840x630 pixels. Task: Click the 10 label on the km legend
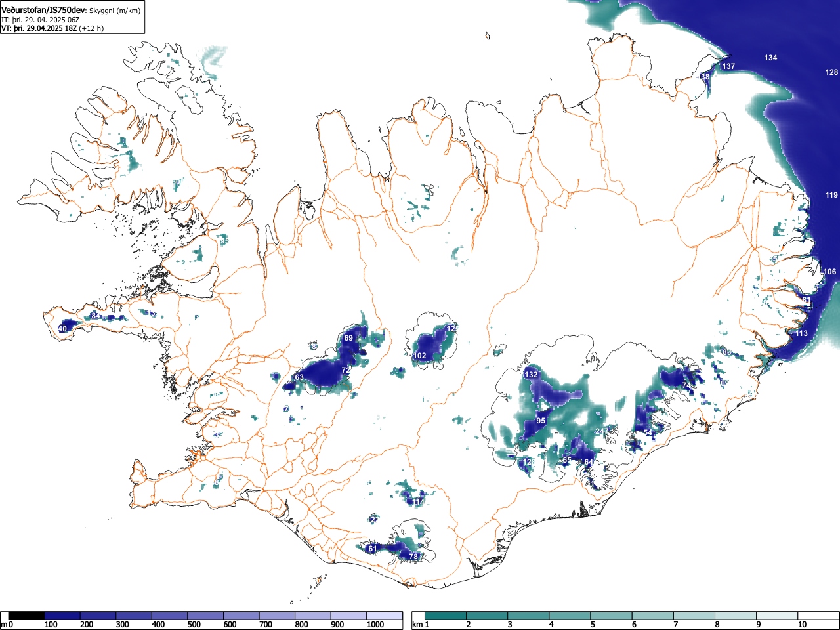pos(802,625)
